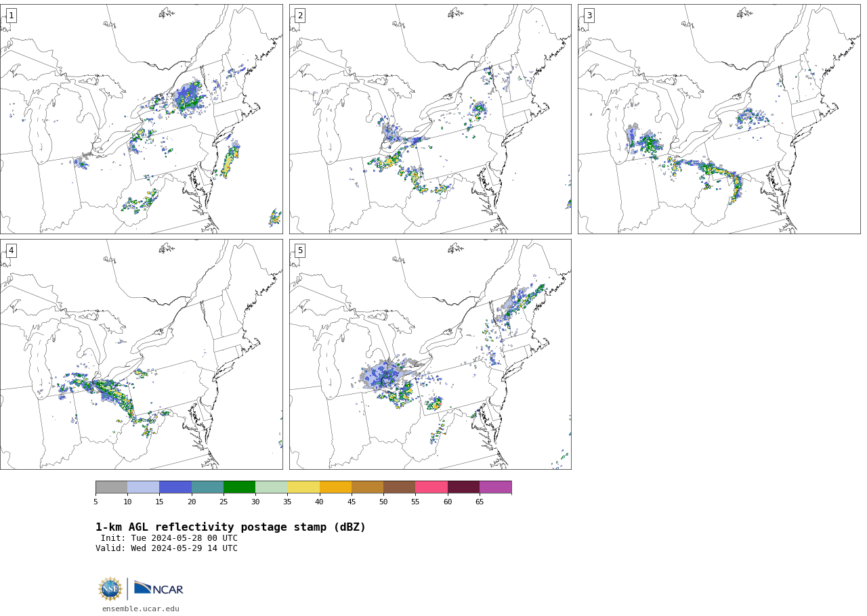Click panel number label 3
The height and width of the screenshot is (616, 867).
pos(589,16)
